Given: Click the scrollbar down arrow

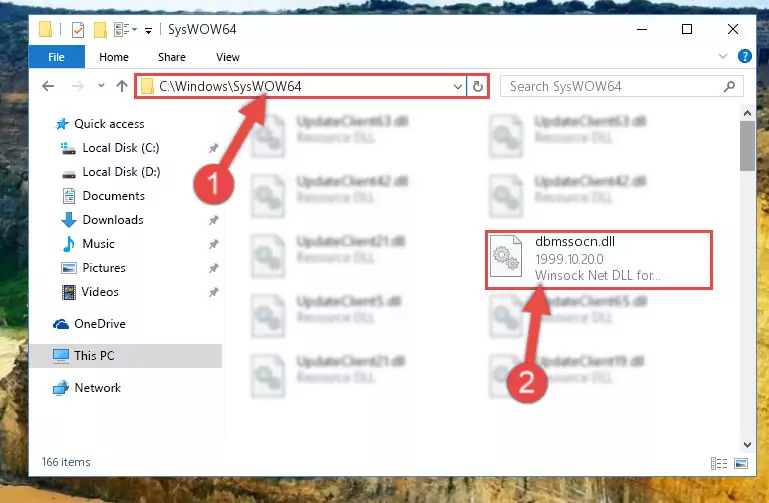Looking at the screenshot, I should [747, 445].
